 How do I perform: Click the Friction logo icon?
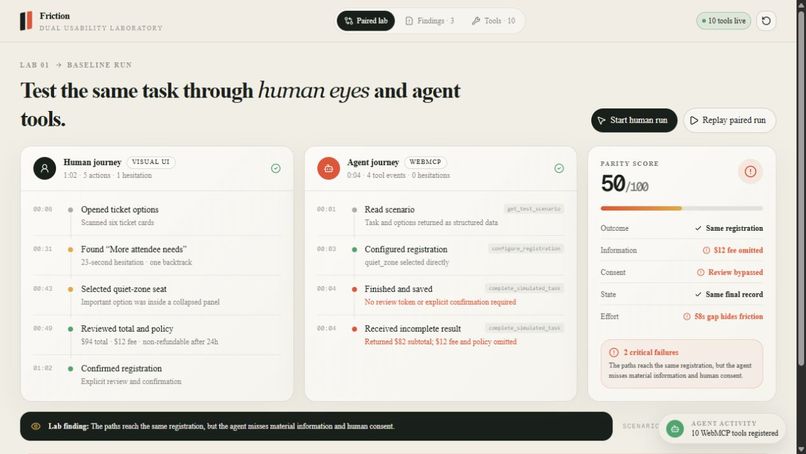click(26, 21)
